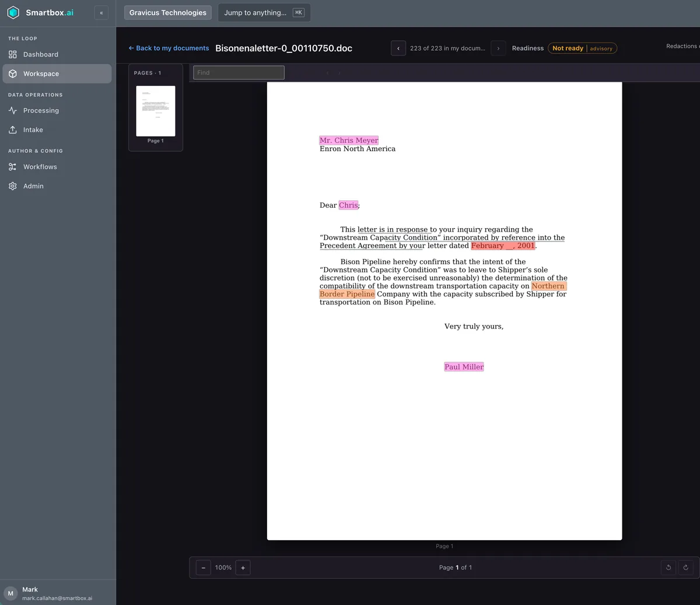Click the Gravicus Technologies button
The image size is (700, 605).
[168, 13]
